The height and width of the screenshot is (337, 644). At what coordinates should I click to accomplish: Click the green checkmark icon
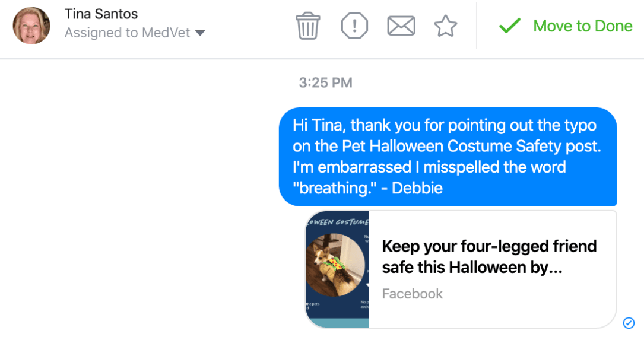tap(509, 26)
